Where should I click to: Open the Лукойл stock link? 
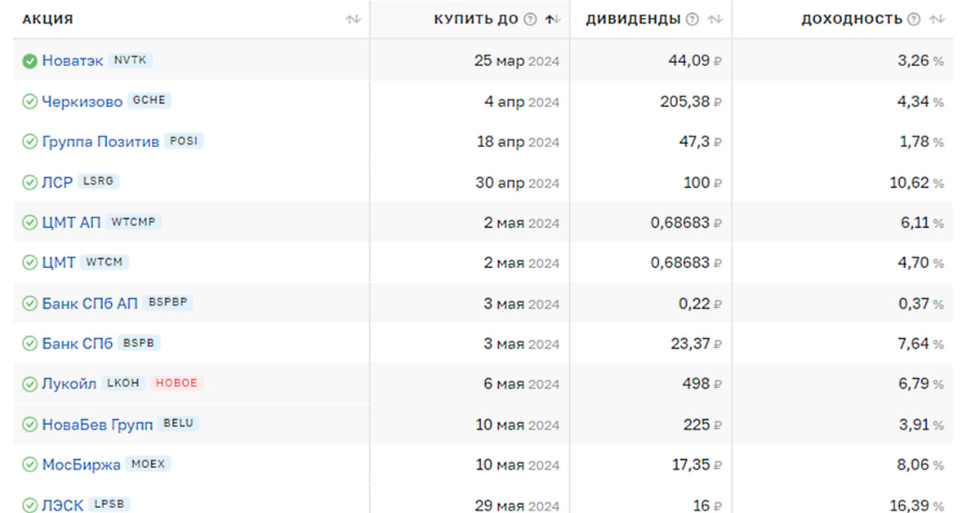(x=69, y=384)
